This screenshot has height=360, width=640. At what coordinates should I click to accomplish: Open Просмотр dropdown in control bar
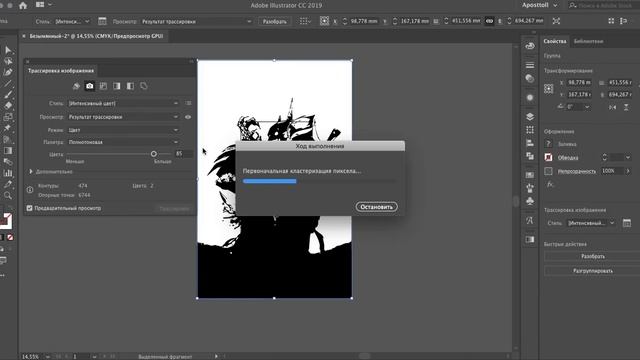point(196,21)
